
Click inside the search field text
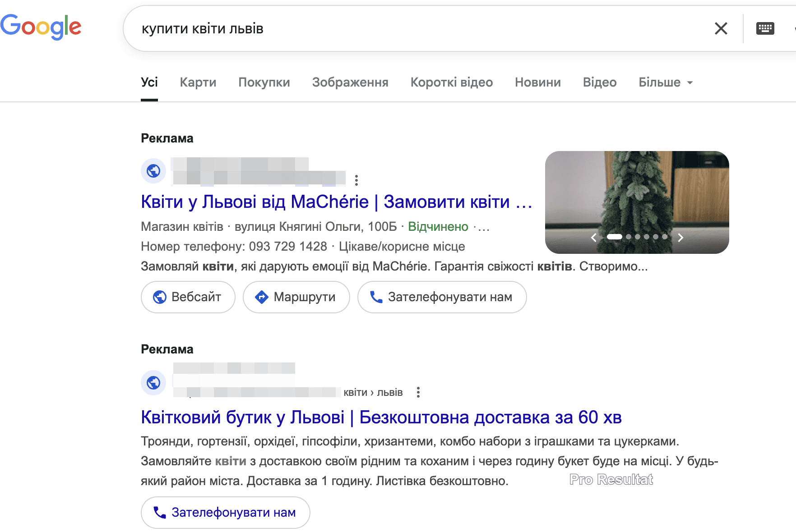tap(203, 28)
